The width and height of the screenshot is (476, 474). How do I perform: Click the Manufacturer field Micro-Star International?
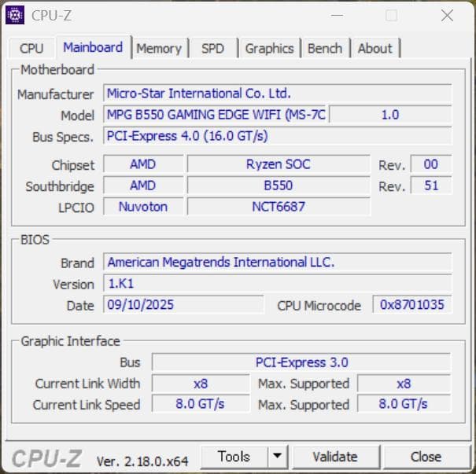(277, 93)
